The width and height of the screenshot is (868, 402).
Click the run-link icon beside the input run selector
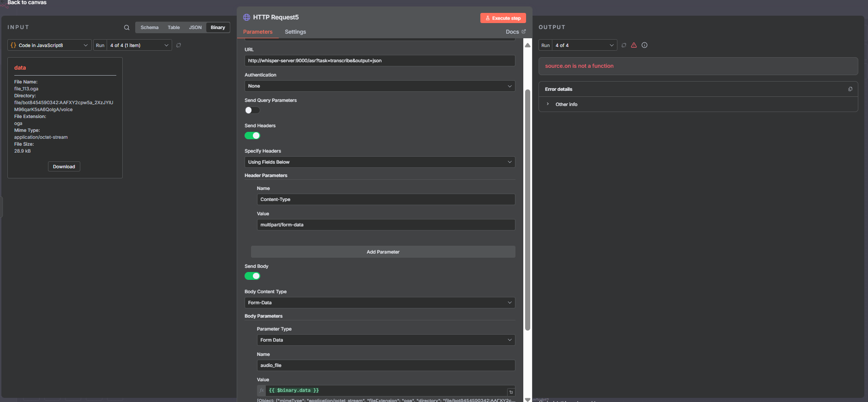179,45
